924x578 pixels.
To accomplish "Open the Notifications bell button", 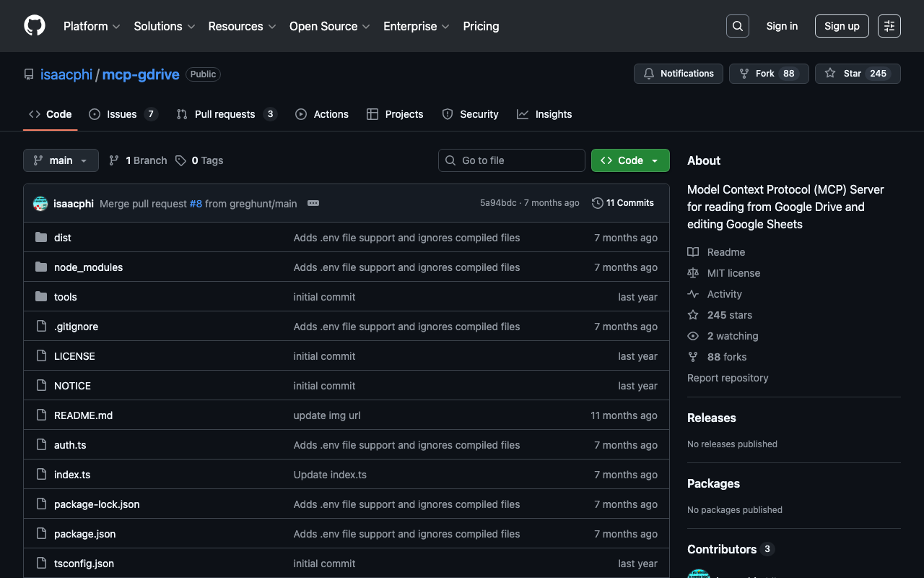I will pos(678,74).
